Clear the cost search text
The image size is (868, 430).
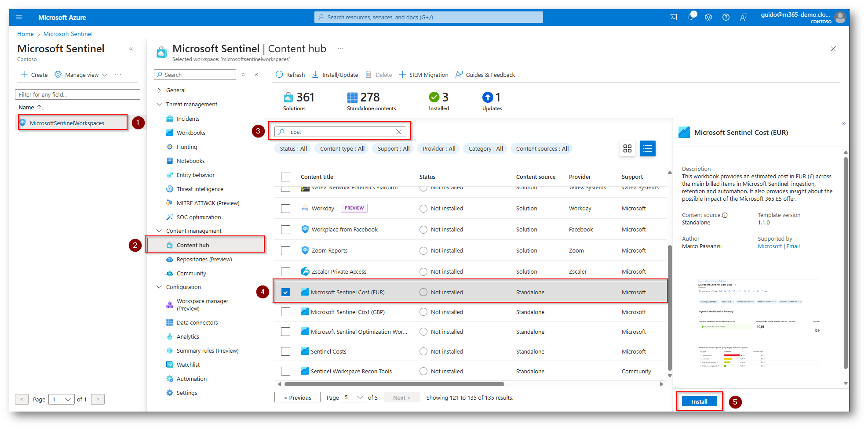[399, 132]
